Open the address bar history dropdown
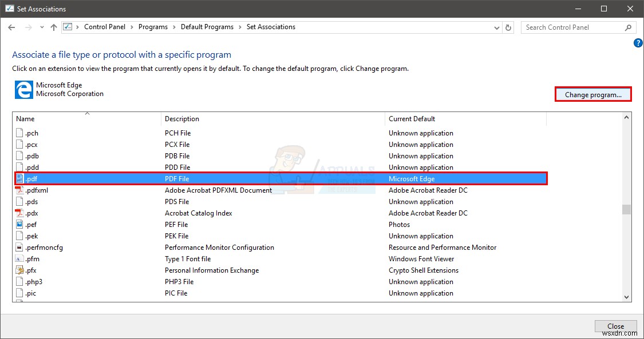 pos(496,27)
